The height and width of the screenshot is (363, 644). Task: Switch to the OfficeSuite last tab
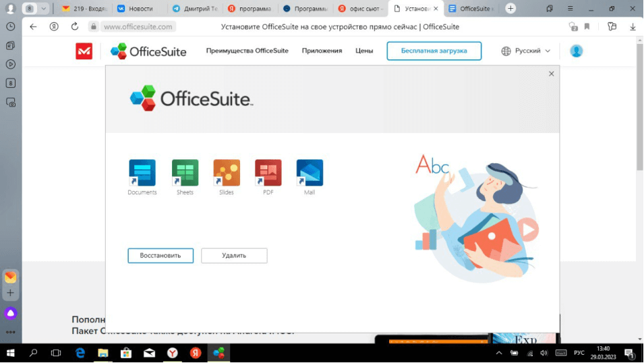[x=471, y=8]
